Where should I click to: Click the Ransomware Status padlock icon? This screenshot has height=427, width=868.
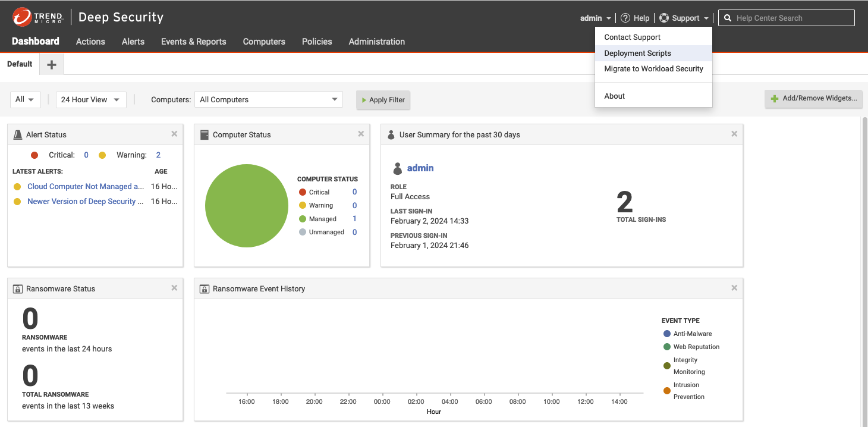(17, 288)
